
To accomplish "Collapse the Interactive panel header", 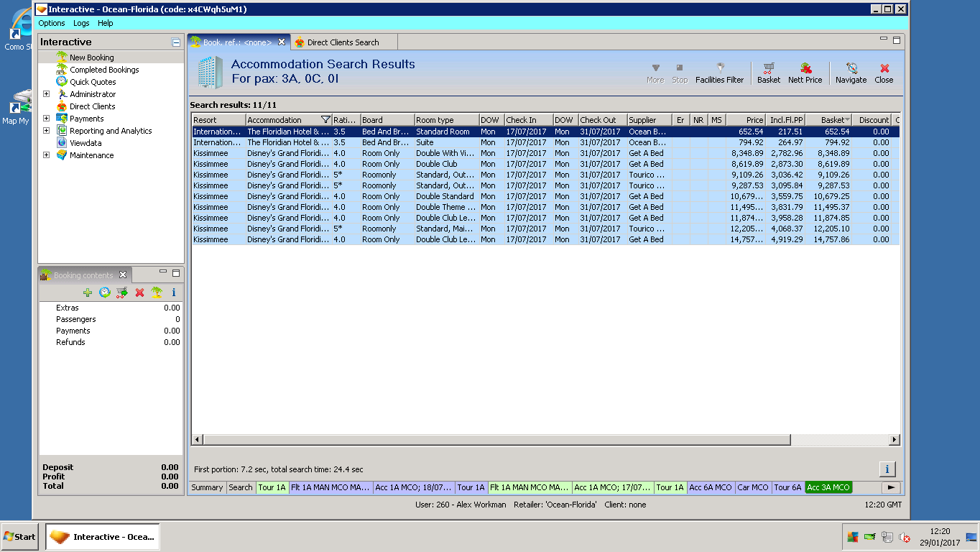I will (176, 42).
